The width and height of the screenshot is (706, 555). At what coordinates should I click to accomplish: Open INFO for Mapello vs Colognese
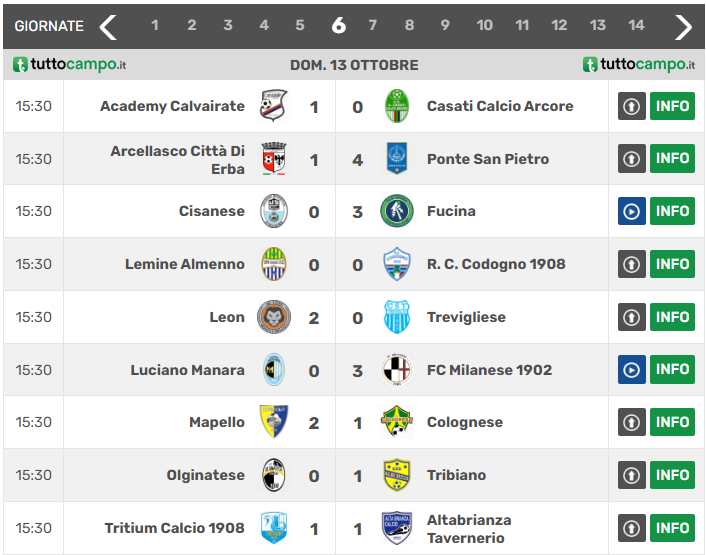coord(672,422)
